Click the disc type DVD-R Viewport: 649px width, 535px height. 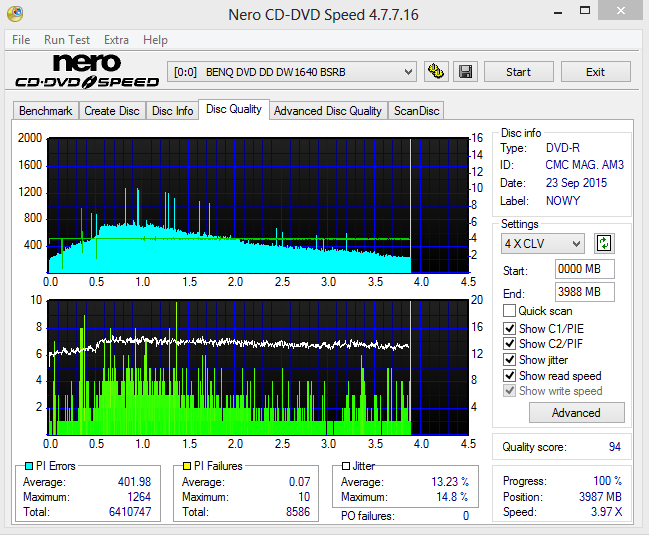click(562, 148)
